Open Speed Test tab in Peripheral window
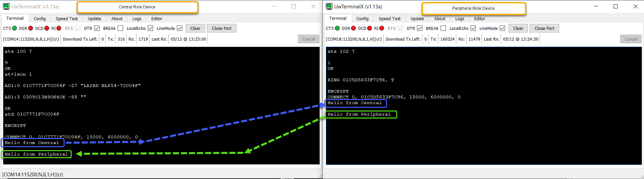Image resolution: width=644 pixels, height=179 pixels. (x=389, y=19)
